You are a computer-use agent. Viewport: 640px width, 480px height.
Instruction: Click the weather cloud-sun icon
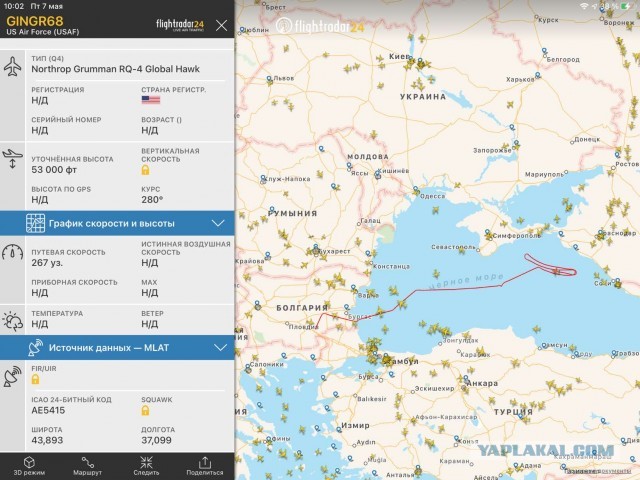coord(12,321)
